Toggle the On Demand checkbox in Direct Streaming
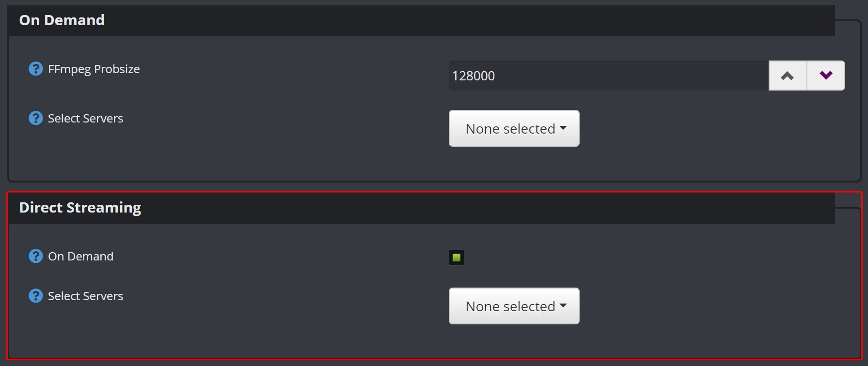This screenshot has height=366, width=868. click(456, 258)
